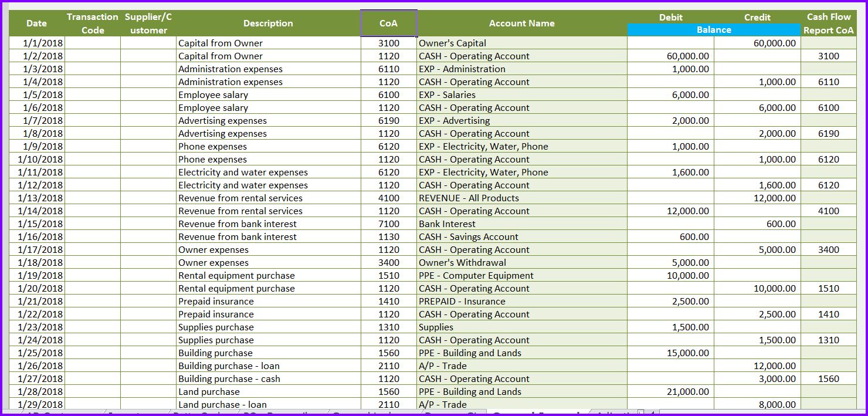Image resolution: width=868 pixels, height=416 pixels.
Task: Click CoA value 6110 on 1/3/2018
Action: (x=389, y=69)
